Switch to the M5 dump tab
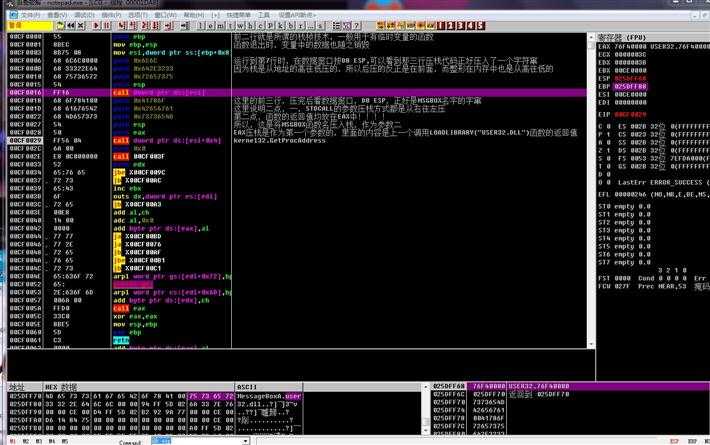The image size is (710, 445). pos(65,441)
